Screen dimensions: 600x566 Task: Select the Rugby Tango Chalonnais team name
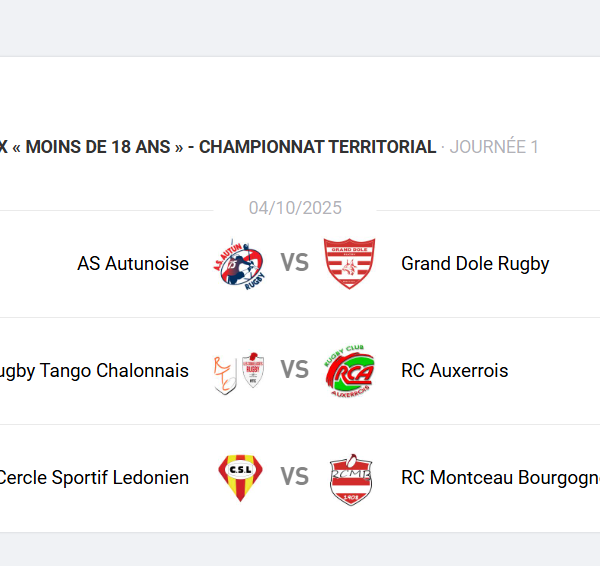tap(94, 371)
